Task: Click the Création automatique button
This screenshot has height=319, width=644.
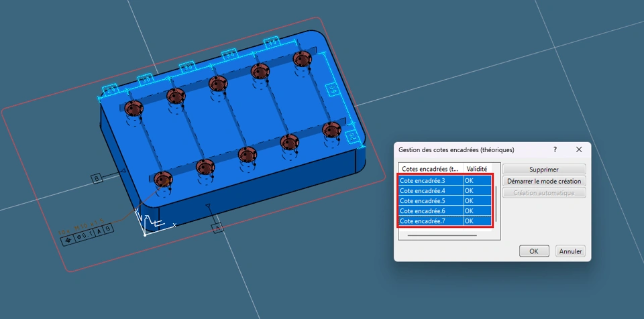Action: pos(544,193)
